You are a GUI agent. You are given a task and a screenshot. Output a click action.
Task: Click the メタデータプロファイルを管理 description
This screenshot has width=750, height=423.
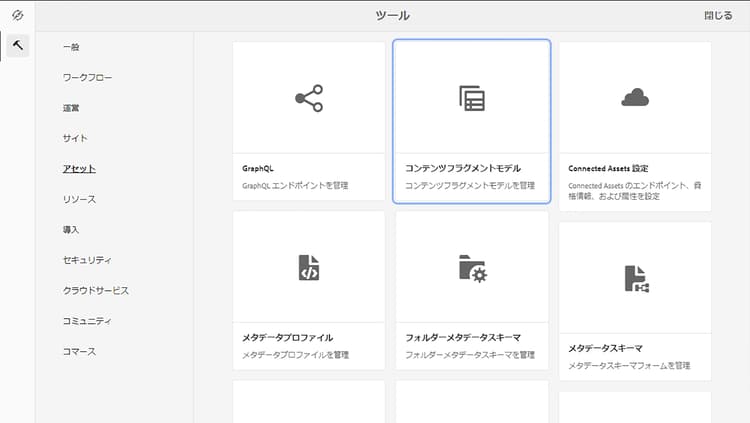[x=295, y=355]
